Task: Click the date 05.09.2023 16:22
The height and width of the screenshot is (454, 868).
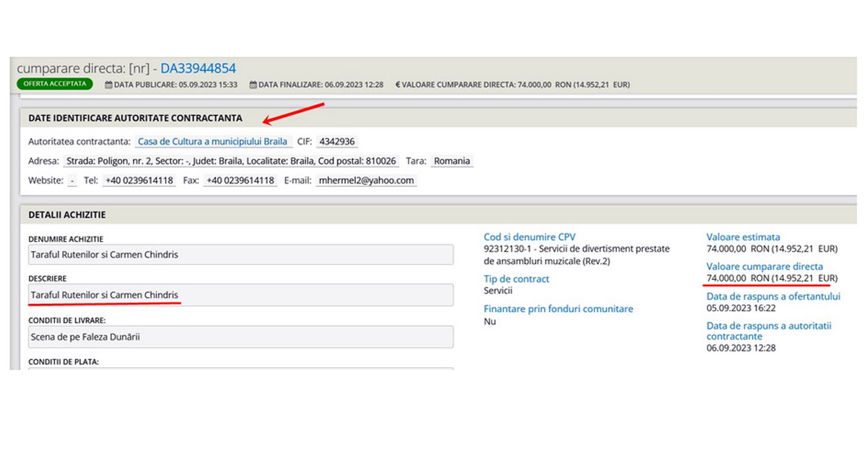Action: [741, 308]
